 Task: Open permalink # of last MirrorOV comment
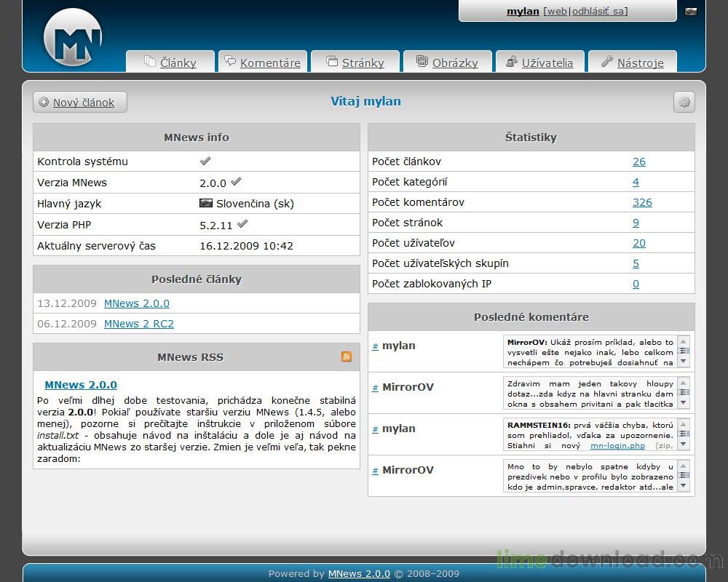tap(375, 471)
